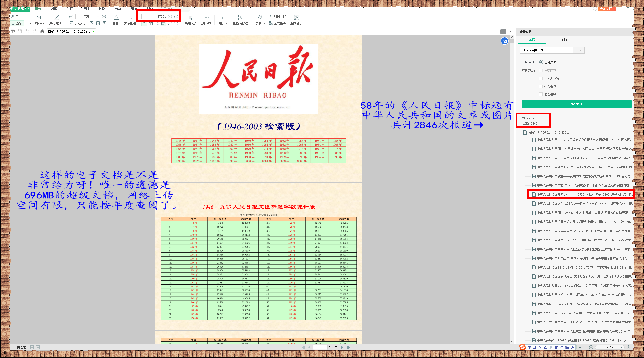
Task: Switch to the 替换 replace tab
Action: coord(564,39)
